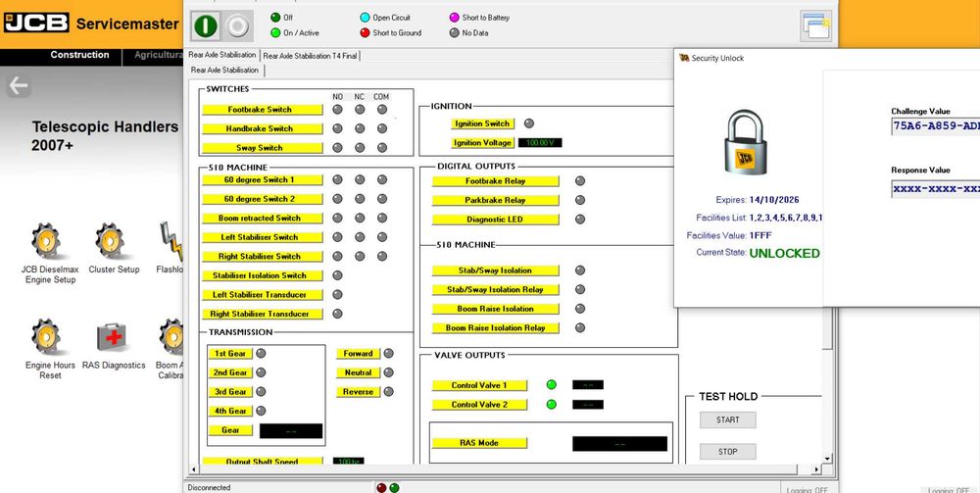Click Short to Battery legend indicator
980x493 pixels.
(455, 18)
